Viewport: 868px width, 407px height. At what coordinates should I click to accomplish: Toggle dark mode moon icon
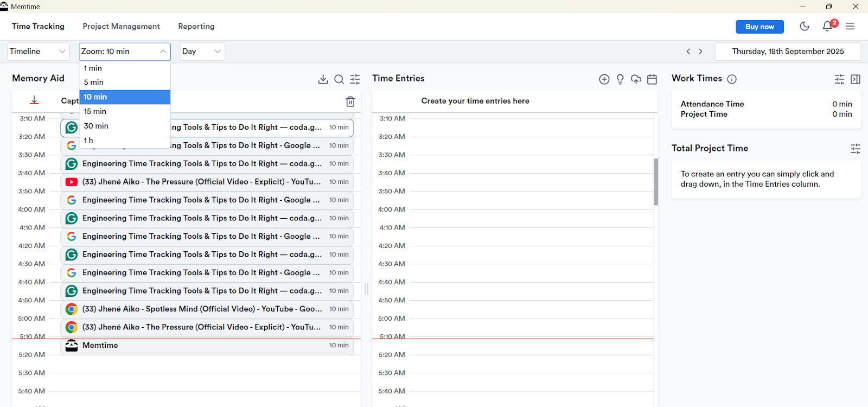click(x=805, y=26)
